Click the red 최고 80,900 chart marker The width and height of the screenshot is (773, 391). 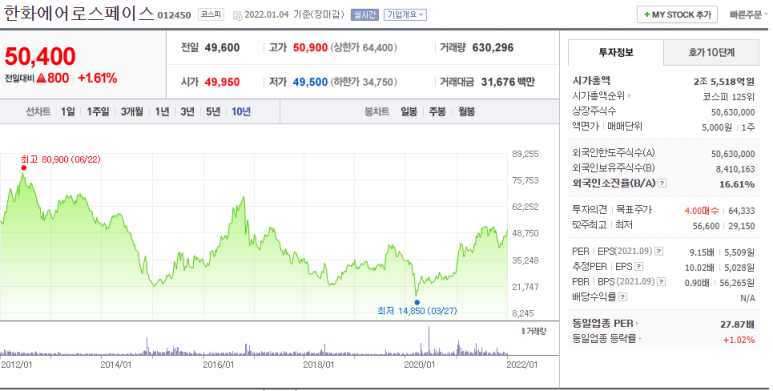click(x=23, y=168)
